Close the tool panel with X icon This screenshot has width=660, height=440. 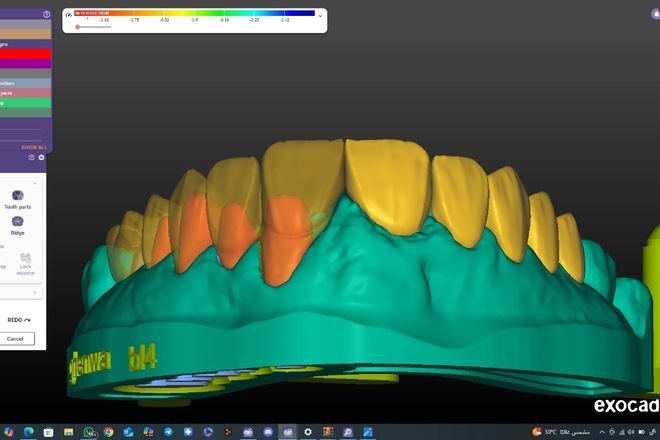click(41, 157)
